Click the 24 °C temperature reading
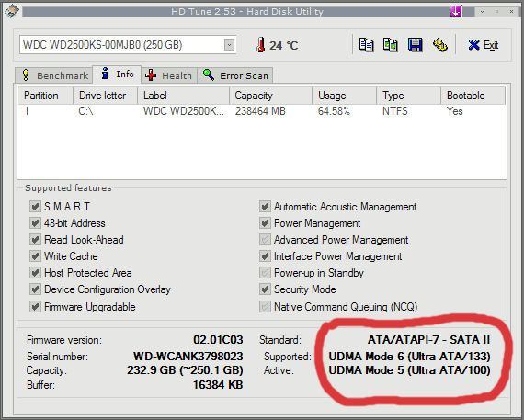 pyautogui.click(x=284, y=45)
